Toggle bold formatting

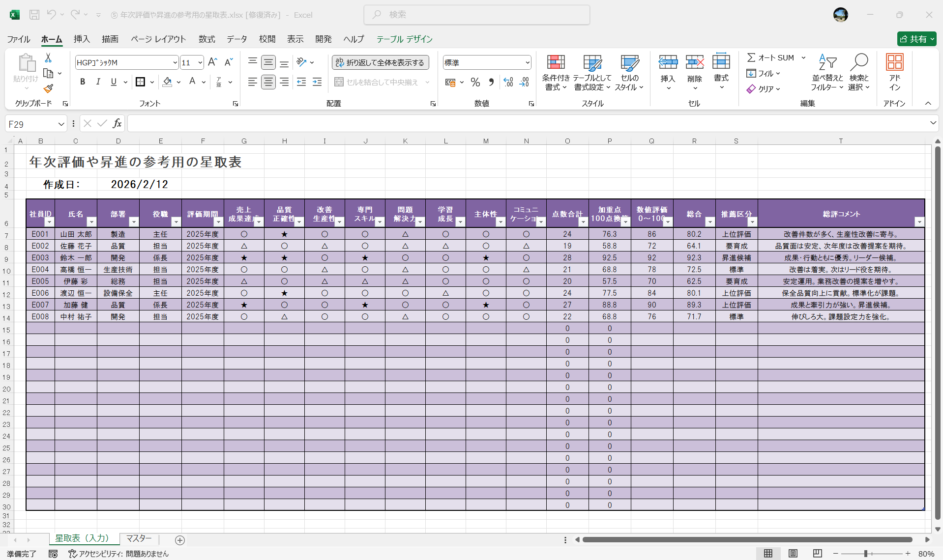click(83, 82)
